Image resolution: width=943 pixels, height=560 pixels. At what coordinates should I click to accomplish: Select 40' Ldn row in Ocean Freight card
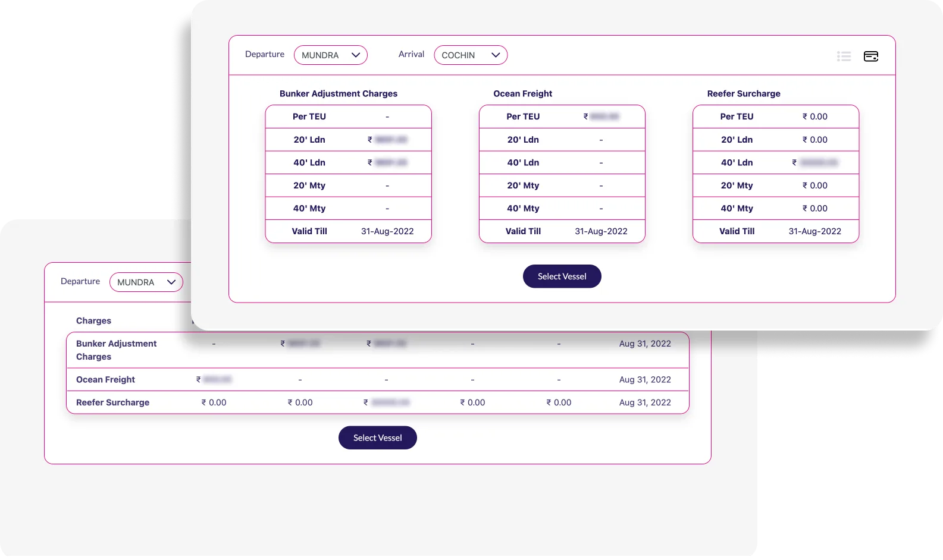(562, 162)
